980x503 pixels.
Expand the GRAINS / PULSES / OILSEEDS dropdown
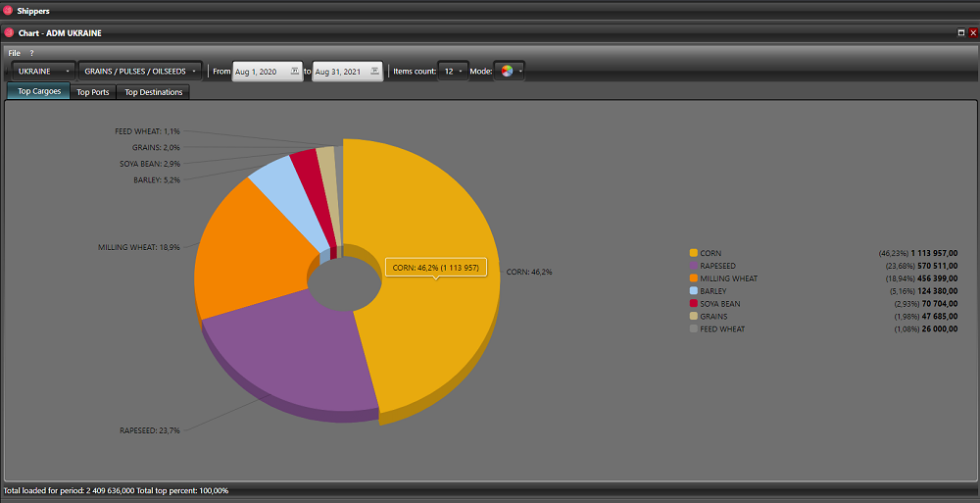tap(140, 72)
